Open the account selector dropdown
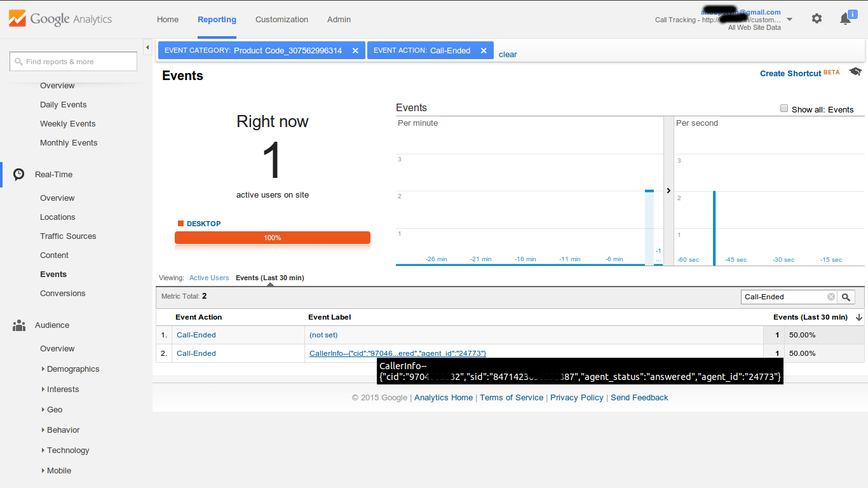Image resolution: width=868 pixels, height=488 pixels. [x=789, y=20]
